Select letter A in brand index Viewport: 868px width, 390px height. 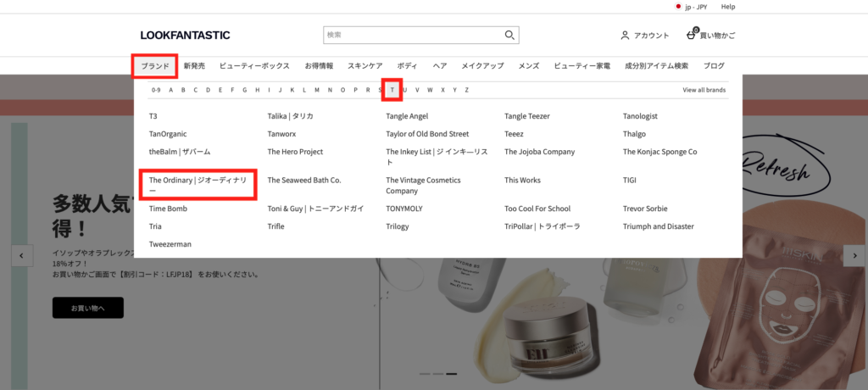coord(171,90)
